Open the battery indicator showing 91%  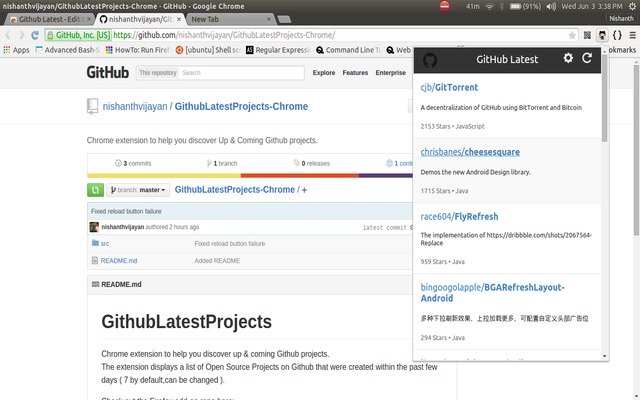pyautogui.click(x=525, y=6)
